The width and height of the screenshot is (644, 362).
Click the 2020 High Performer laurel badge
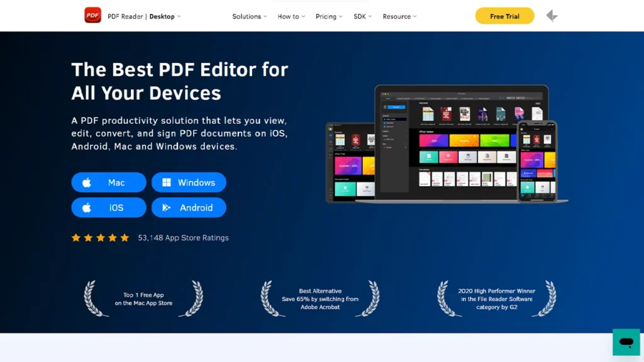click(496, 299)
